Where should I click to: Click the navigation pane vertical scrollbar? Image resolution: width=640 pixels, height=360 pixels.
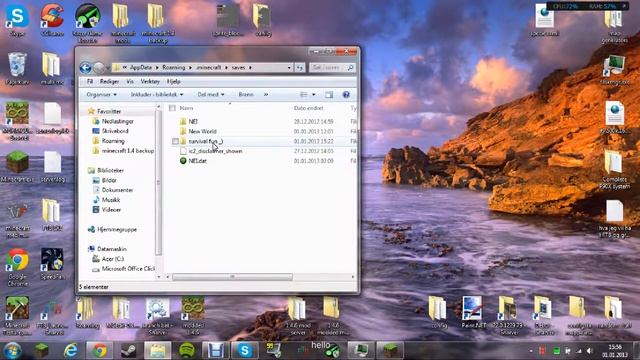coord(159,182)
